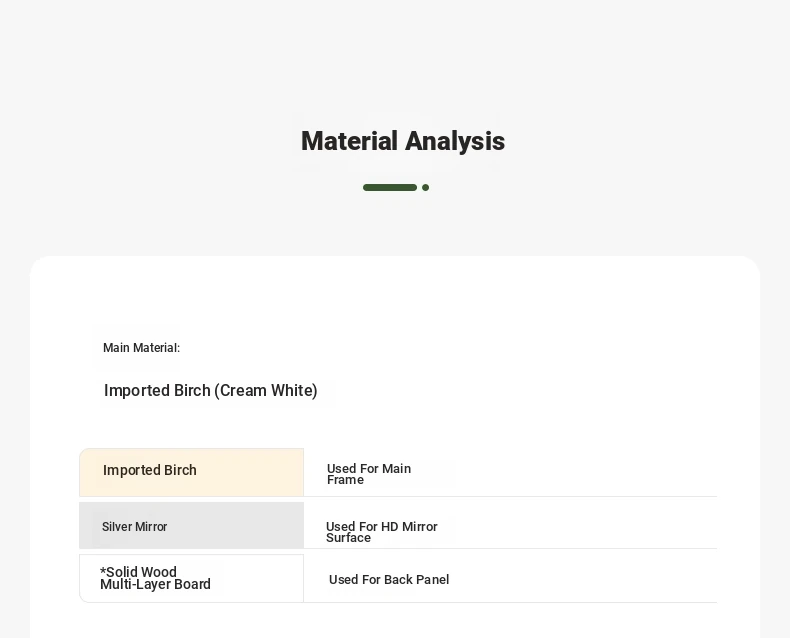790x638 pixels.
Task: Click Cream White in parentheses
Action: [x=267, y=391]
